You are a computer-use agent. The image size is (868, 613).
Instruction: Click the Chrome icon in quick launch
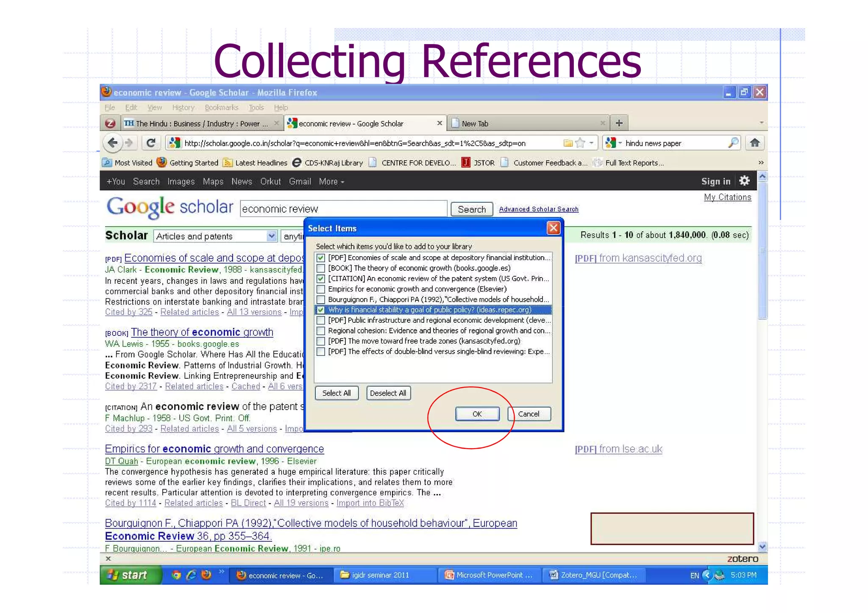click(176, 575)
